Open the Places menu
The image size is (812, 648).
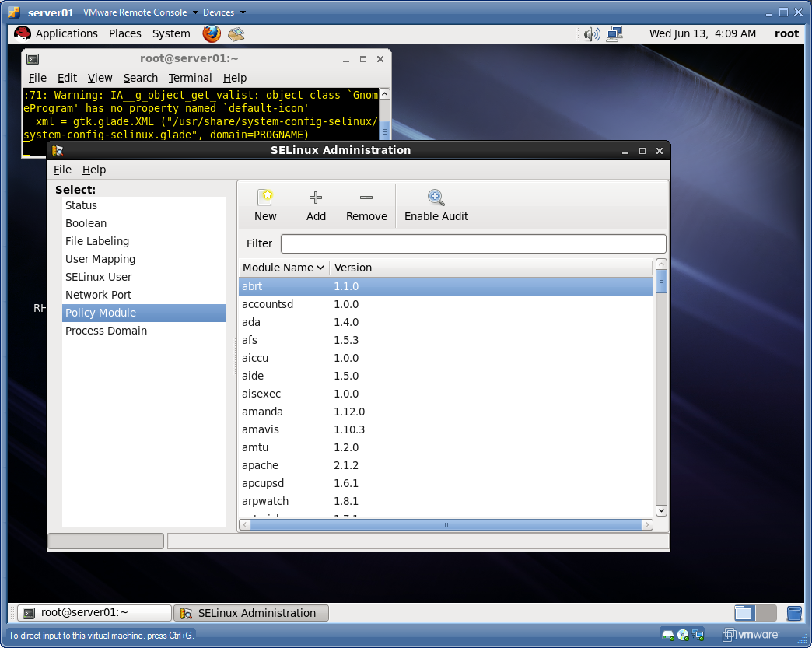pos(124,33)
